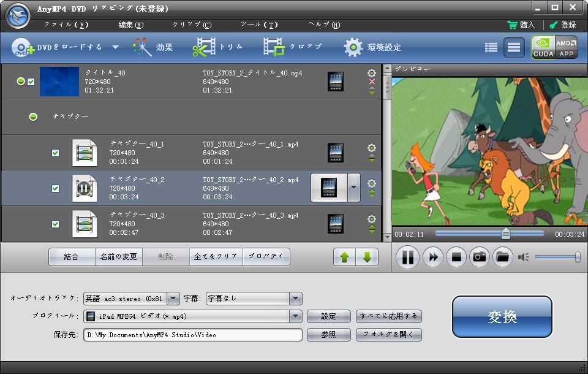The height and width of the screenshot is (374, 588).
Task: Open the audio track dropdown
Action: (173, 299)
